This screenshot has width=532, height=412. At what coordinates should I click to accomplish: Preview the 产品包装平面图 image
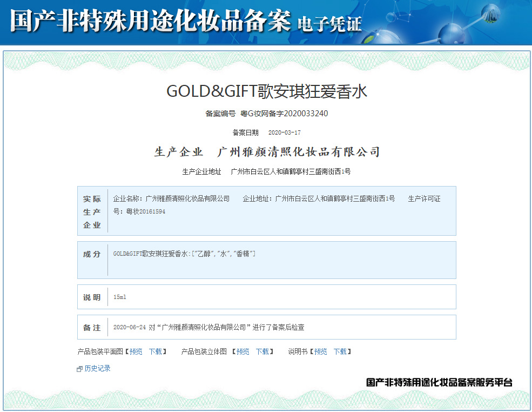pos(136,351)
